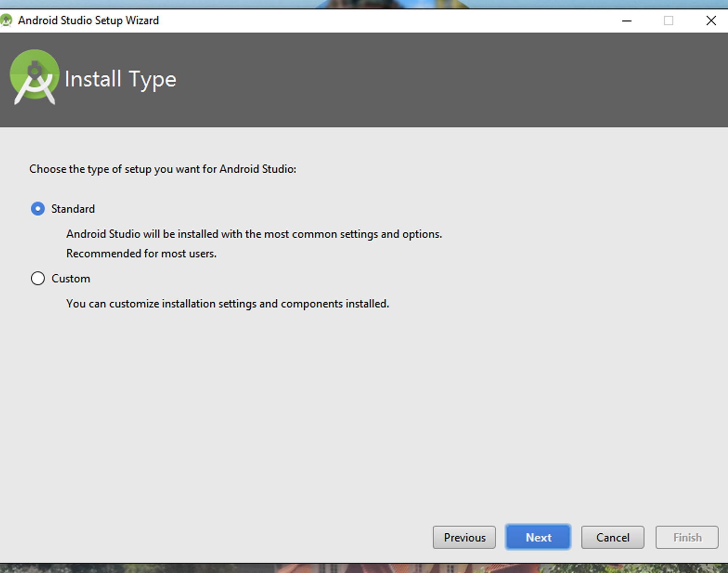Click the 'Standard' option label
This screenshot has height=573, width=728.
73,209
